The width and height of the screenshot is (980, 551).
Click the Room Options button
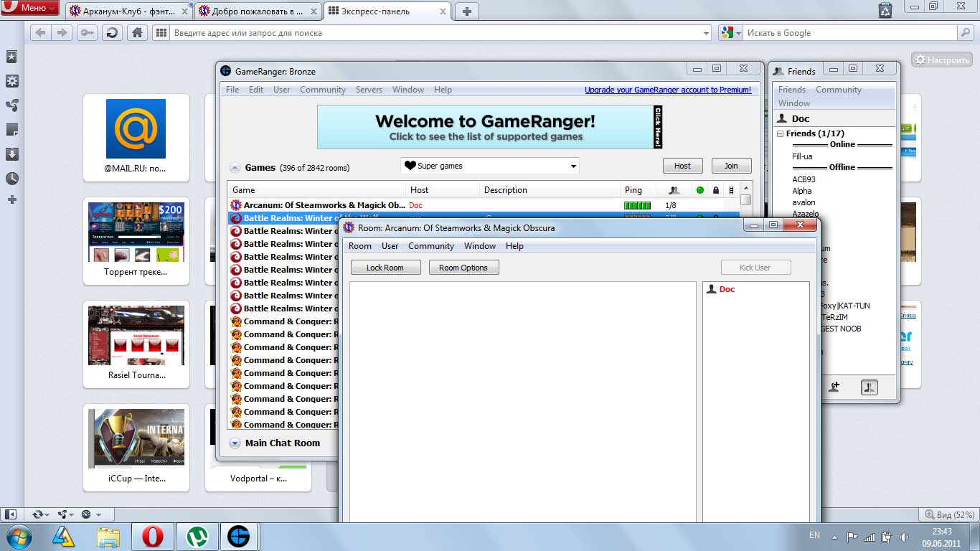point(463,268)
